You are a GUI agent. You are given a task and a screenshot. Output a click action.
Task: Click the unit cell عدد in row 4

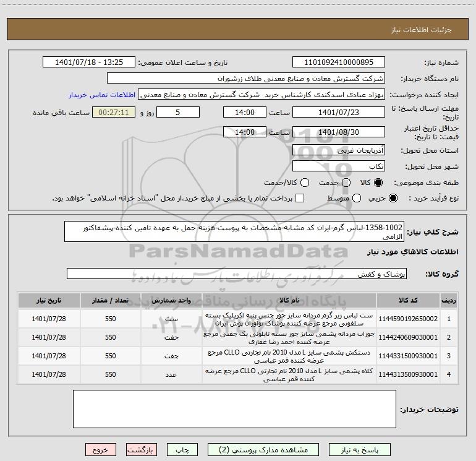point(171,374)
